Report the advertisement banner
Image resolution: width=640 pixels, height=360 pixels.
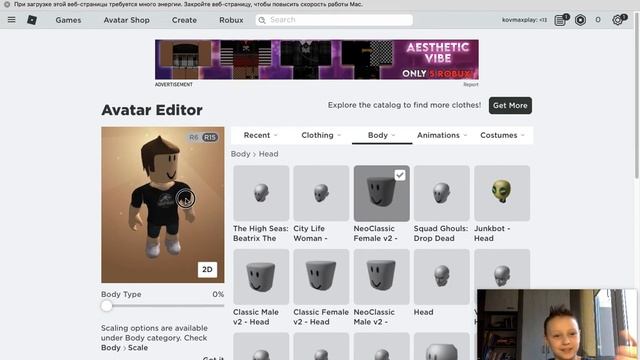pos(471,84)
